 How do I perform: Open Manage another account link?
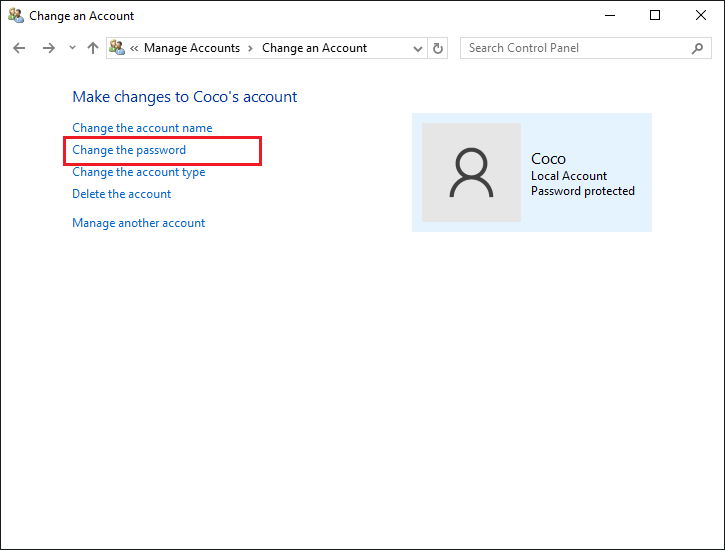pos(139,223)
